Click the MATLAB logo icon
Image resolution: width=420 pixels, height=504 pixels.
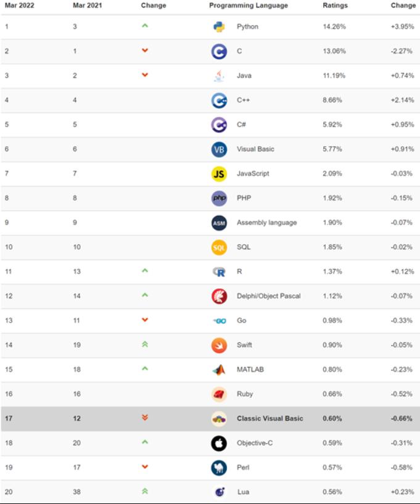(x=219, y=370)
